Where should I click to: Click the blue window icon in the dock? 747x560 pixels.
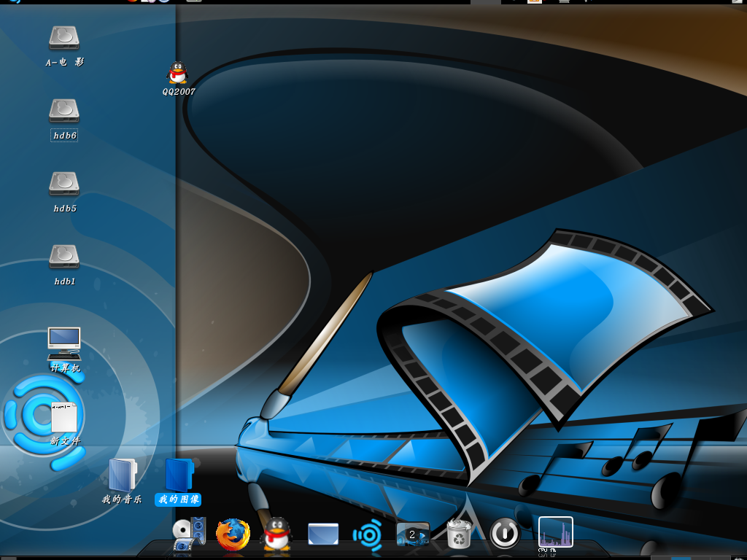[323, 534]
